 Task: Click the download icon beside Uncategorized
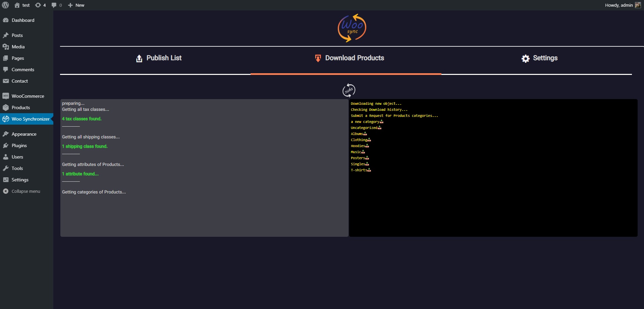(379, 128)
